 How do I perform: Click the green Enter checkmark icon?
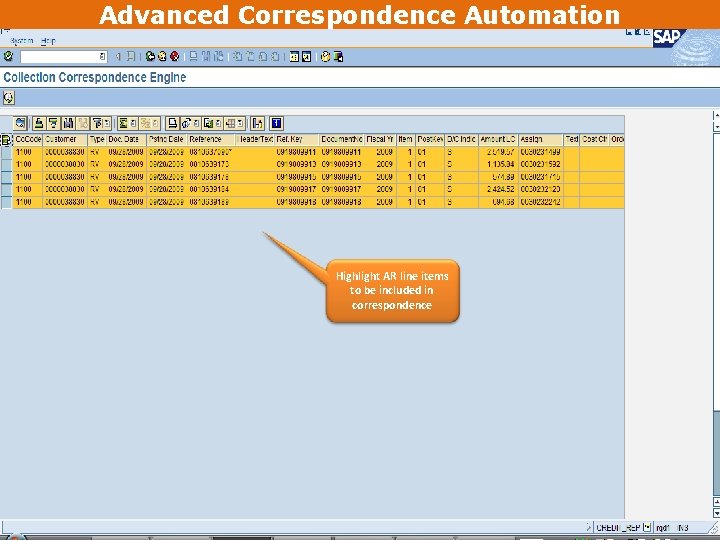pyautogui.click(x=8, y=56)
